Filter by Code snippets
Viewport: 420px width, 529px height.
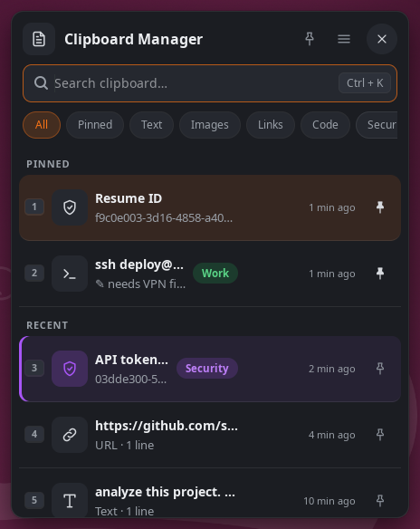coord(325,125)
